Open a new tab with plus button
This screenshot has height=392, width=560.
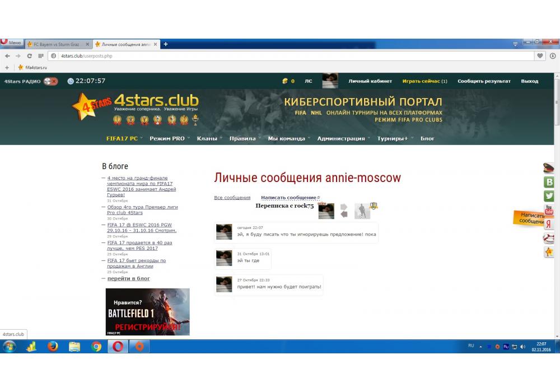(x=166, y=44)
